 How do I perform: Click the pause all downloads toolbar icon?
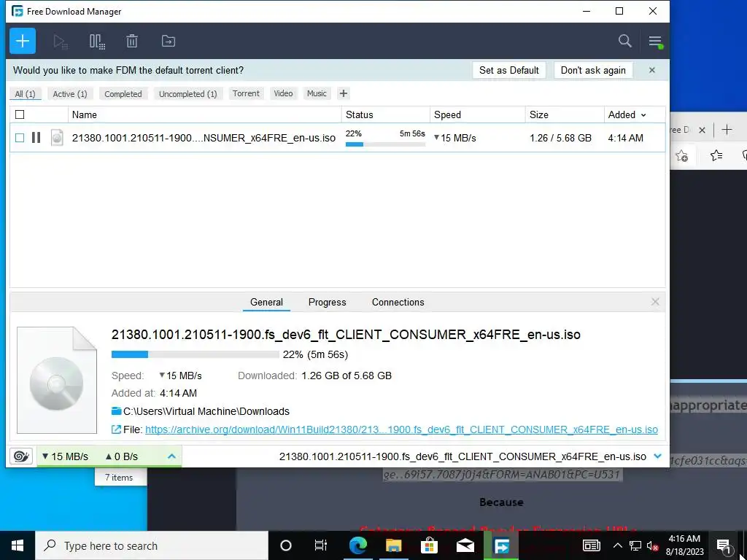click(x=97, y=42)
